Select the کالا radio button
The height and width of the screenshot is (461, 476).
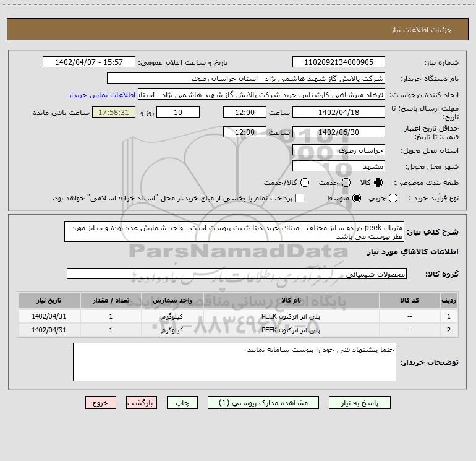378,183
